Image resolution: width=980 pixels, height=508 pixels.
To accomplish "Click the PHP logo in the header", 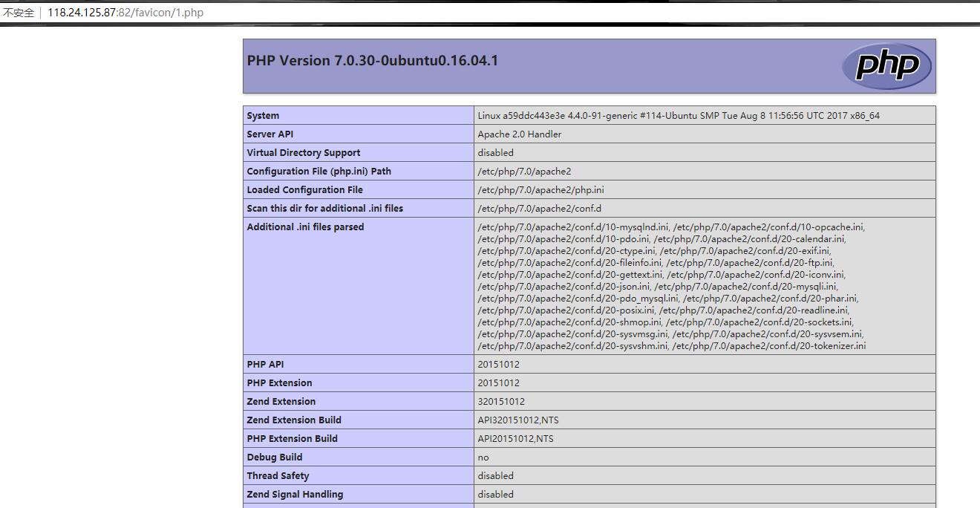I will 886,65.
